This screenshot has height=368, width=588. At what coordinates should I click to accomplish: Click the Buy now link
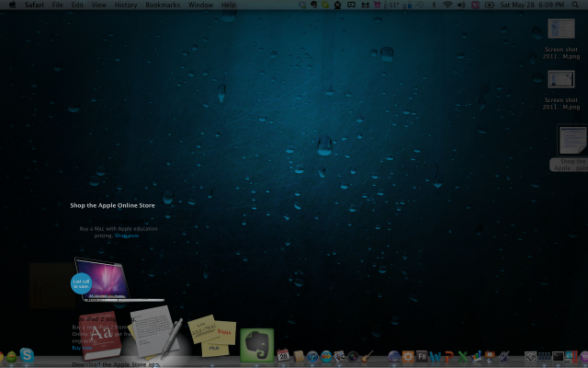coord(82,348)
